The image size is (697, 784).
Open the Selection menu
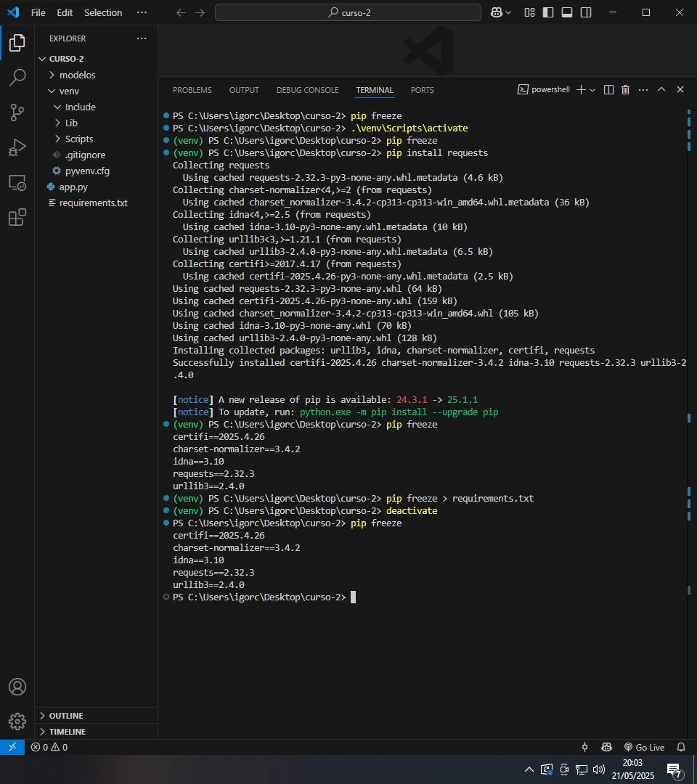click(x=103, y=12)
